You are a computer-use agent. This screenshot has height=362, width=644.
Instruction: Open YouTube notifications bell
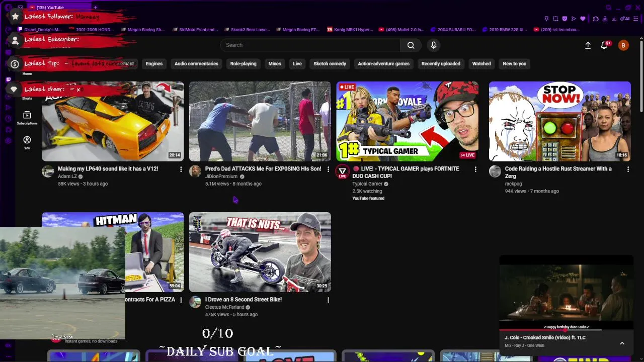click(x=604, y=45)
